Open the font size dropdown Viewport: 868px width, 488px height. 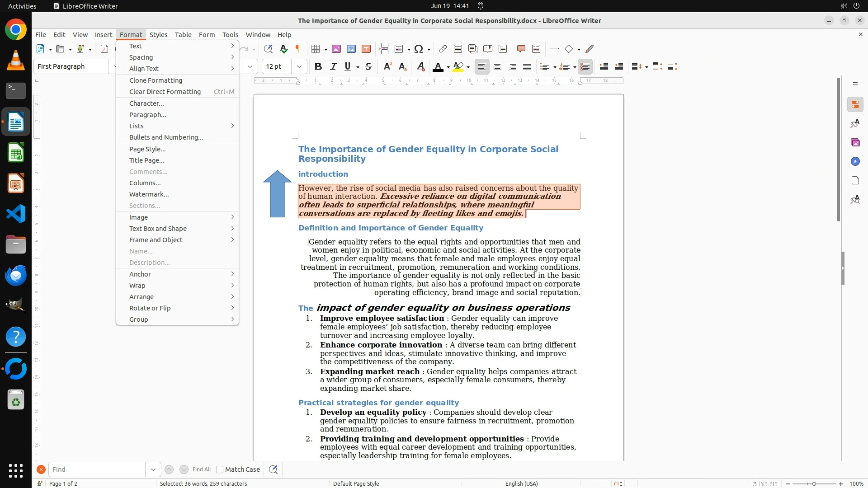coord(299,66)
